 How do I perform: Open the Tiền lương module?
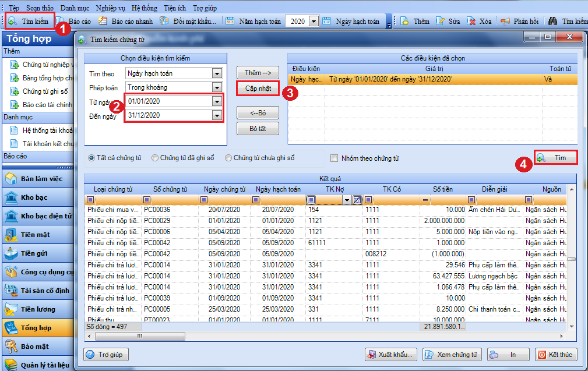(38, 309)
